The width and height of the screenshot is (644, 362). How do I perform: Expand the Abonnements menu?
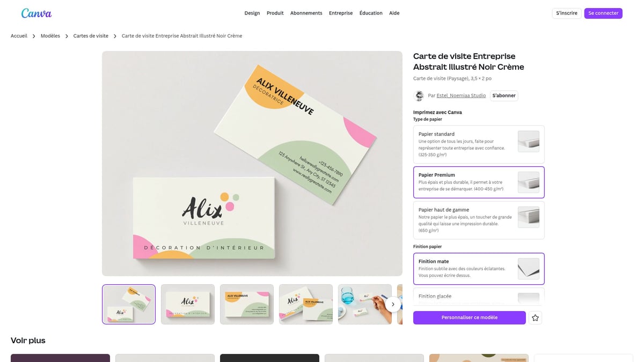click(x=306, y=13)
